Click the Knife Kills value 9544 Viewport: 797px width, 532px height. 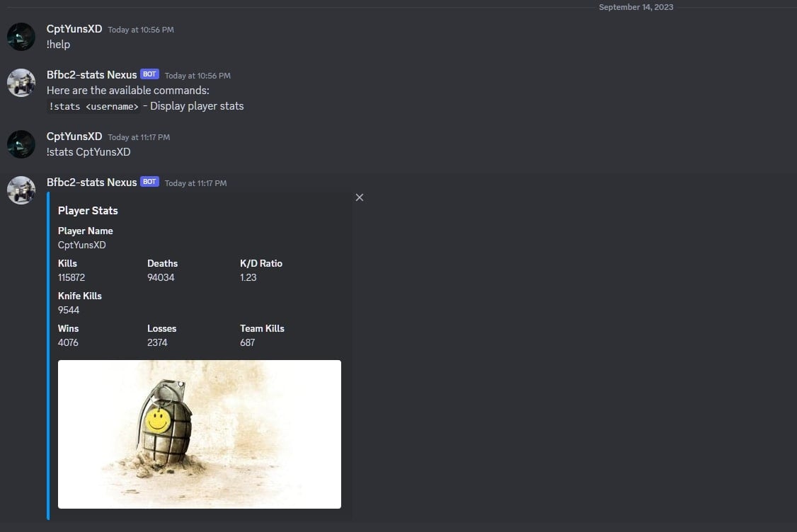(x=69, y=310)
